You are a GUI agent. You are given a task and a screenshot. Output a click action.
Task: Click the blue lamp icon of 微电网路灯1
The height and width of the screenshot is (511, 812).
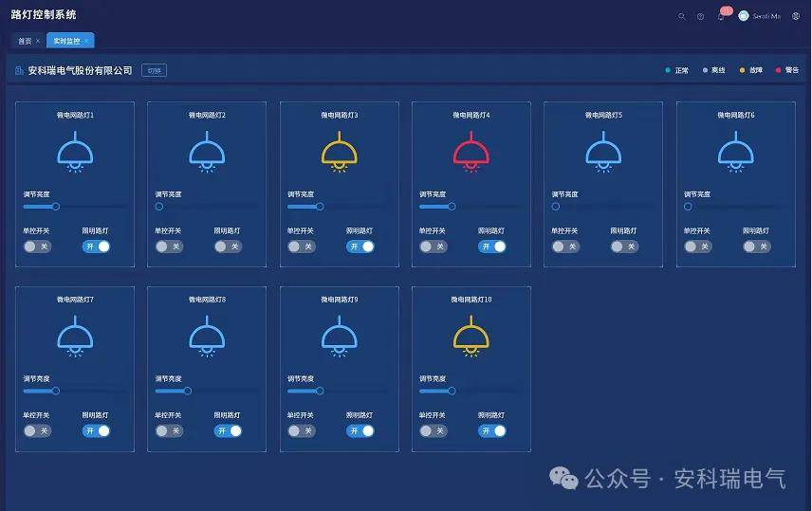tap(74, 153)
